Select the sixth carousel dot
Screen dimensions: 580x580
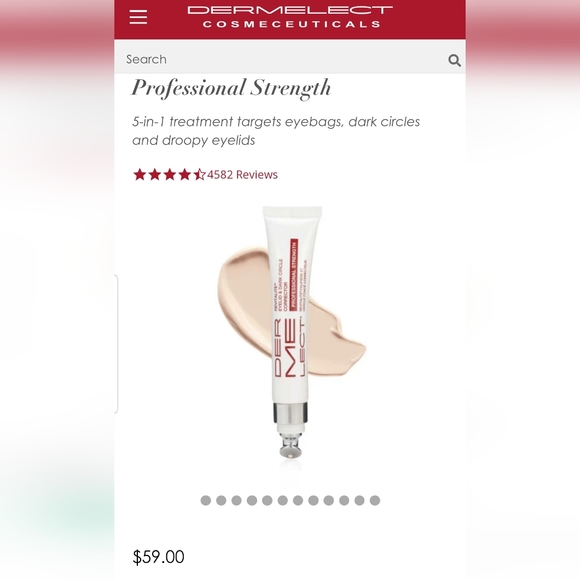click(x=283, y=500)
